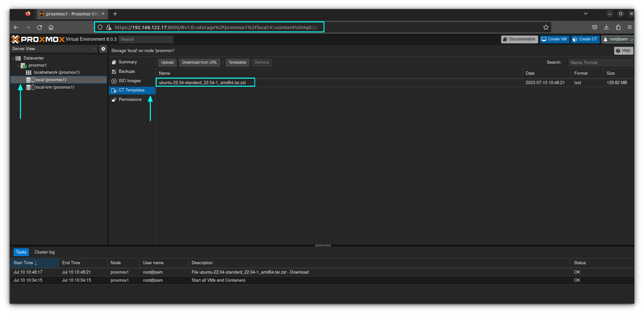
Task: Sort by the Format column header
Action: [587, 73]
